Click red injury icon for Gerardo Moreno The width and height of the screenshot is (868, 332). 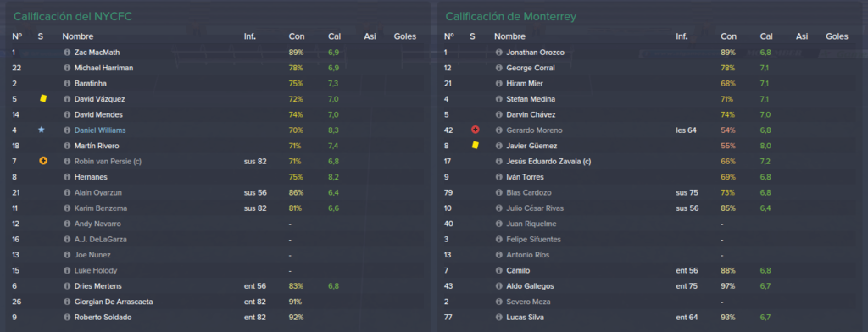click(x=475, y=130)
